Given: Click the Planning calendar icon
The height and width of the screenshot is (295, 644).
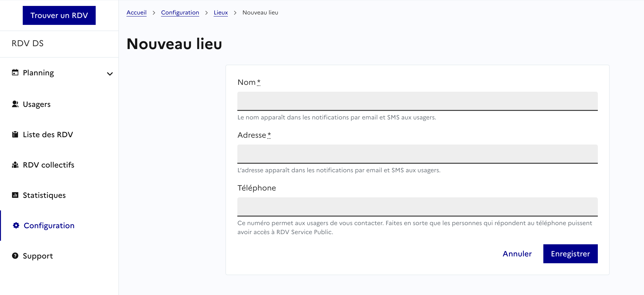Looking at the screenshot, I should [15, 73].
